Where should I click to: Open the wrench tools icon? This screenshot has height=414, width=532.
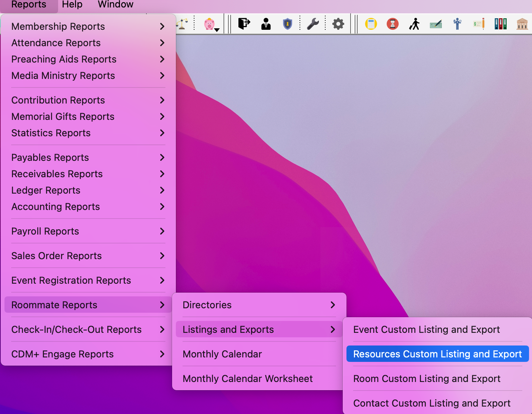(313, 24)
